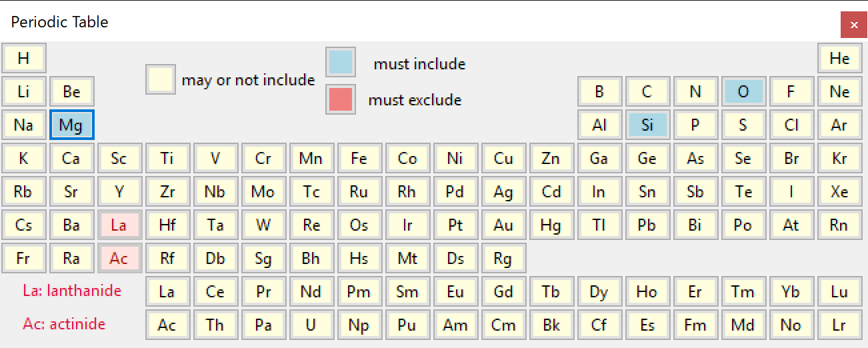Click the N (nitrogen) element
This screenshot has width=868, height=348.
click(695, 91)
